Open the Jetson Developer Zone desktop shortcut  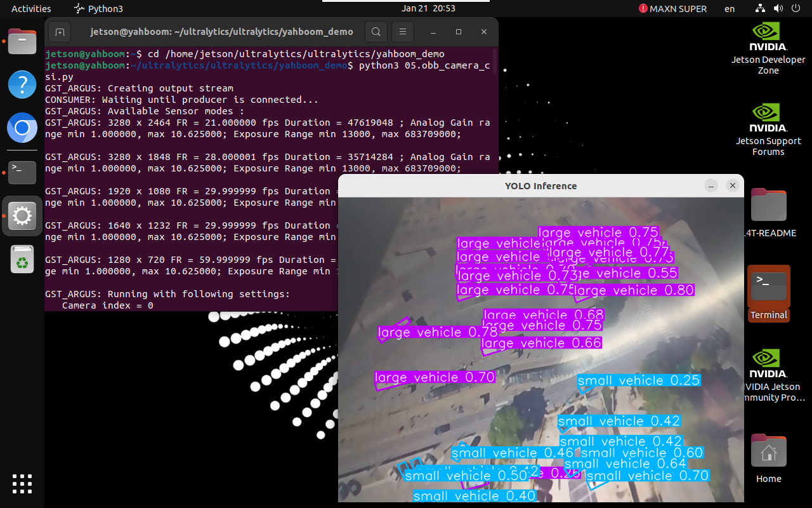[x=768, y=49]
